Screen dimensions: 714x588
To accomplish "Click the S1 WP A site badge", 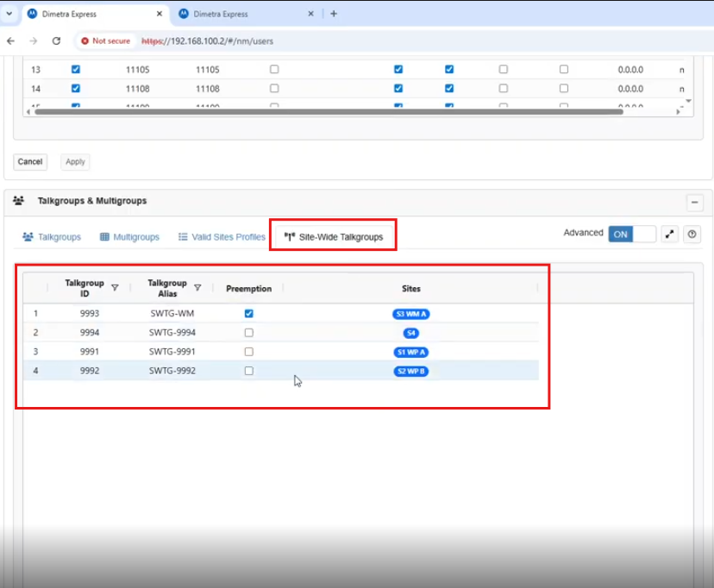I will click(410, 353).
